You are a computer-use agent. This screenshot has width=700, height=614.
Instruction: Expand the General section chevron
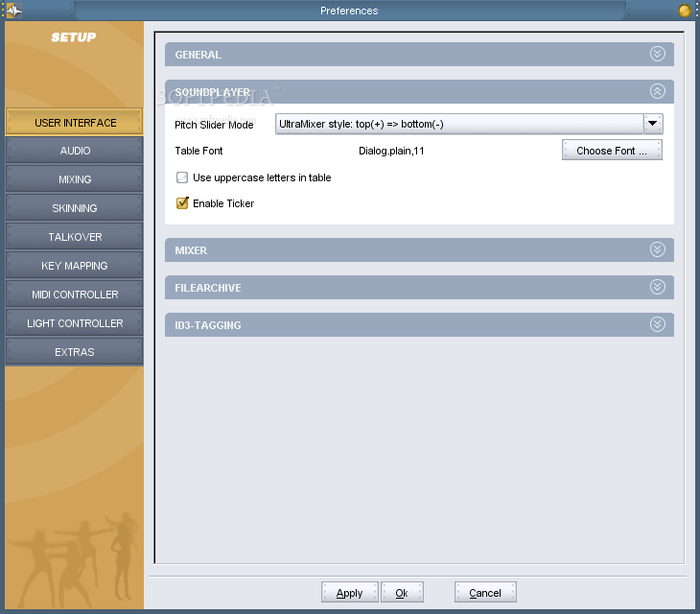pyautogui.click(x=657, y=54)
